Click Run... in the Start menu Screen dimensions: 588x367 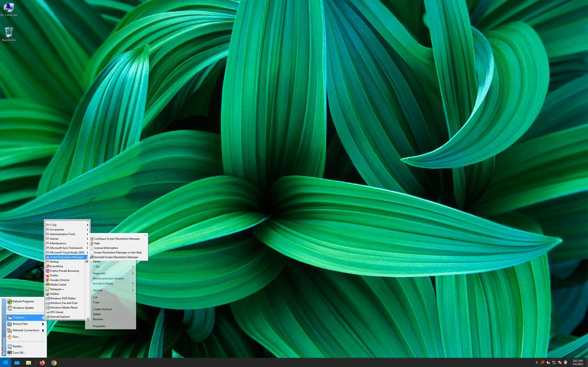click(x=16, y=337)
